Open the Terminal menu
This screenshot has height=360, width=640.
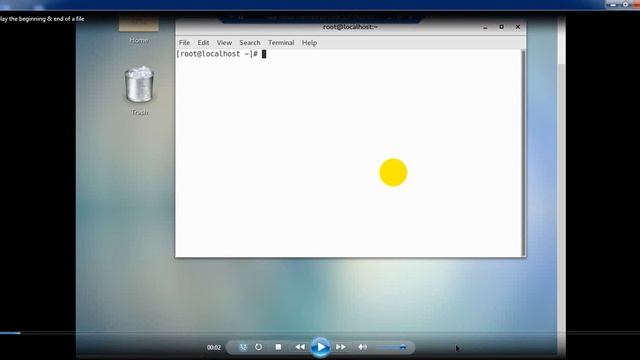click(281, 42)
